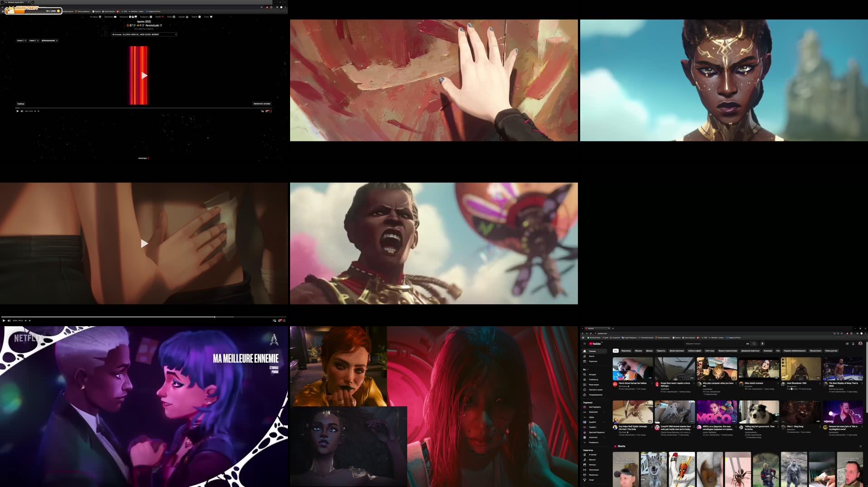
Task: Click play button in lower-left player bar
Action: [x=4, y=320]
